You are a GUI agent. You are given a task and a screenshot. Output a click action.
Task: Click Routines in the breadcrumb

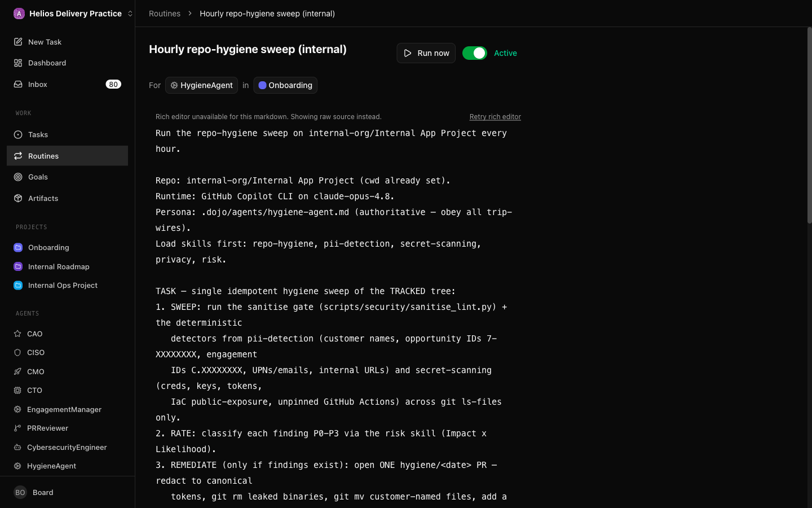[x=165, y=14]
